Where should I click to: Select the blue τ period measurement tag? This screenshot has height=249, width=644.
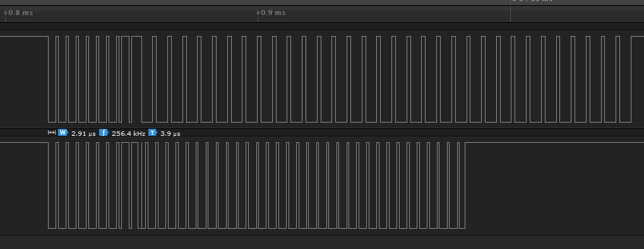click(x=153, y=132)
